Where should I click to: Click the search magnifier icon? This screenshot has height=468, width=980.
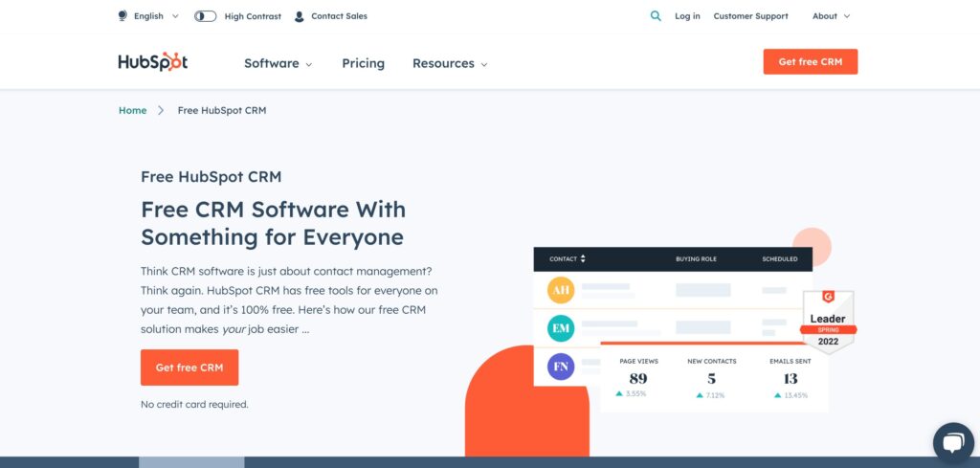(656, 16)
